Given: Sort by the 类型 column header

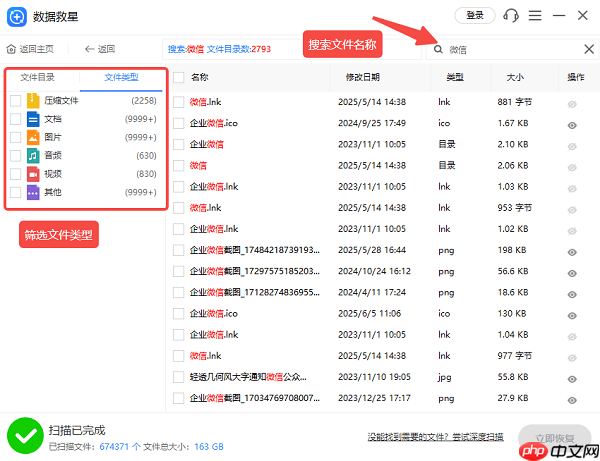Looking at the screenshot, I should pyautogui.click(x=455, y=77).
